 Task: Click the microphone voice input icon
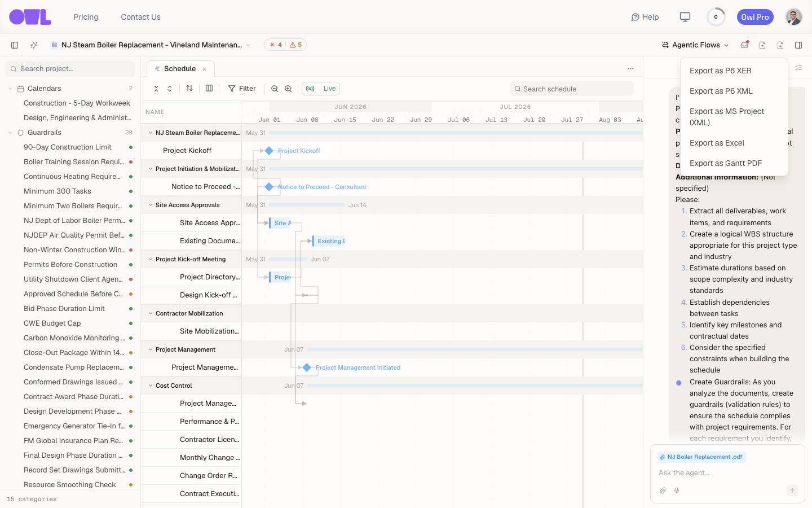677,491
